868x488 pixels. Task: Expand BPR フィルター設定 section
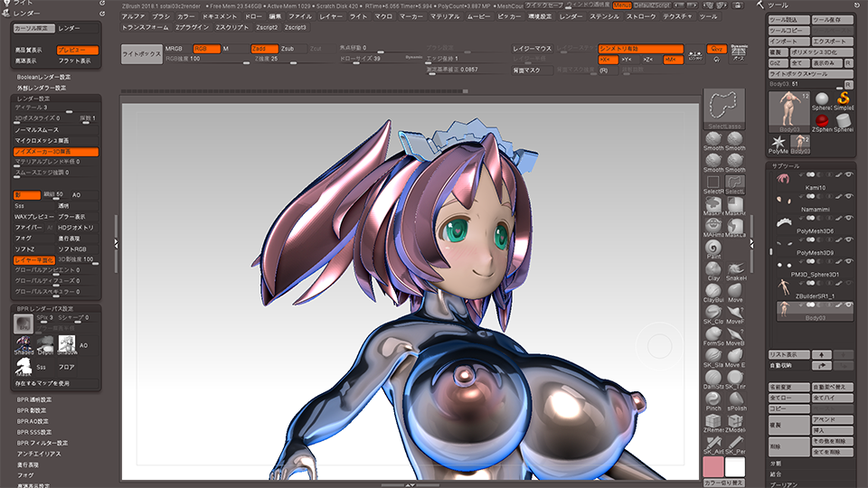tap(42, 443)
